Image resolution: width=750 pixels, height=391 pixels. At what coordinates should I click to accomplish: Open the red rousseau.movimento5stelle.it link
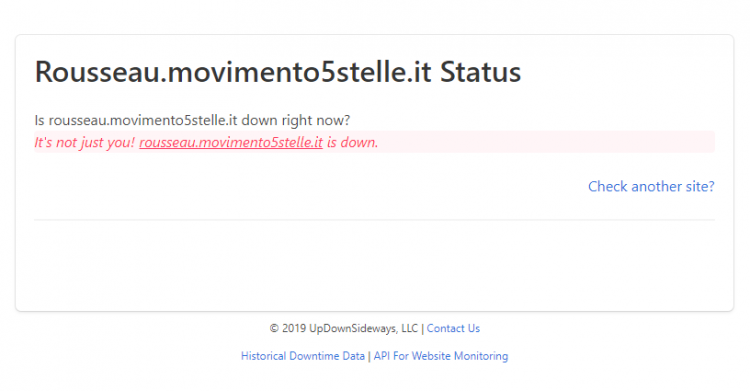point(231,142)
